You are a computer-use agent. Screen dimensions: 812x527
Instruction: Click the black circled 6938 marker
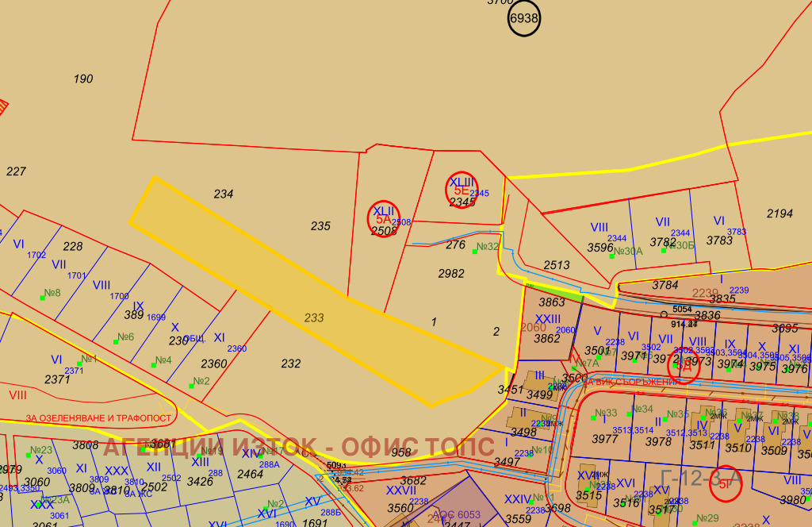(523, 19)
